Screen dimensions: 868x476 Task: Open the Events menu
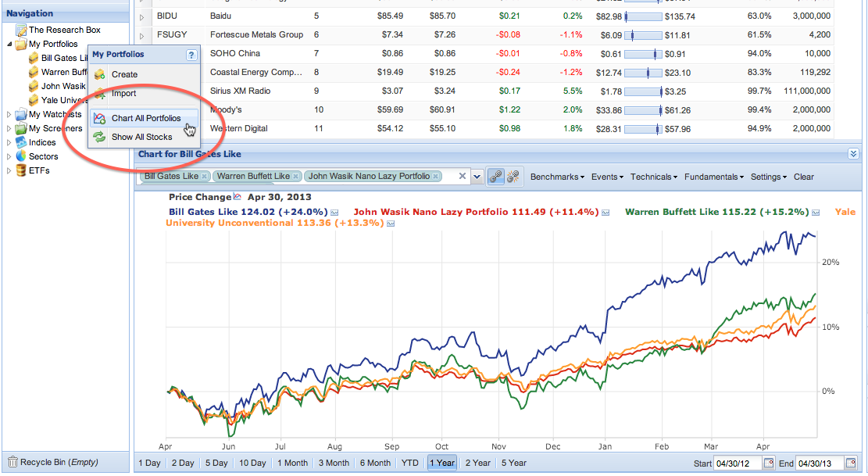[607, 177]
